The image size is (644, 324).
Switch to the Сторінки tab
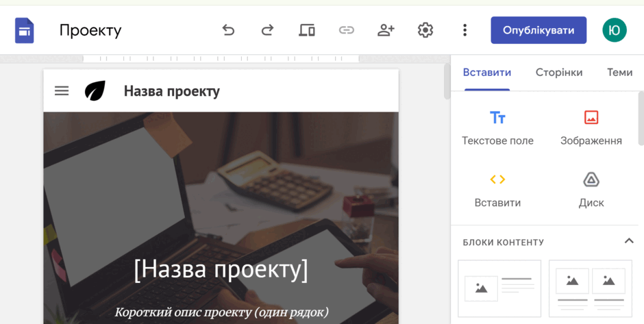559,73
